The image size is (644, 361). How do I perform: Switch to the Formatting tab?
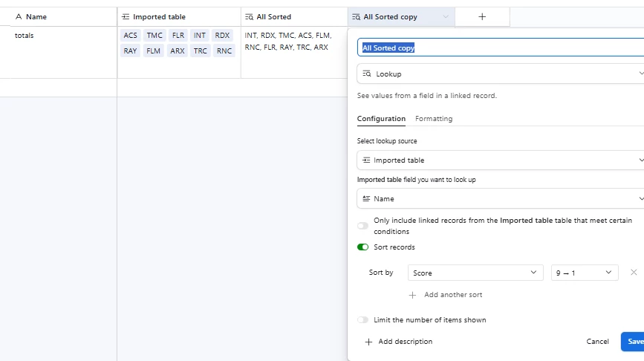click(434, 119)
